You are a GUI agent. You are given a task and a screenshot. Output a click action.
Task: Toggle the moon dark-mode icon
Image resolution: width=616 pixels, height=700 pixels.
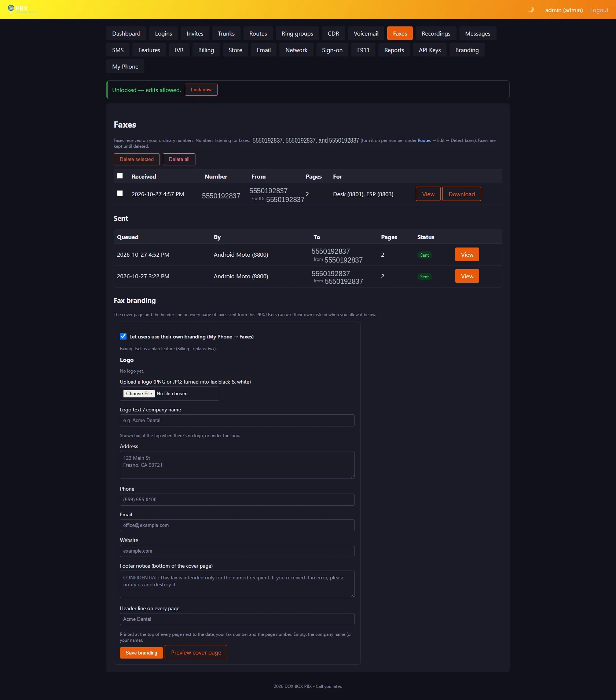pos(531,10)
